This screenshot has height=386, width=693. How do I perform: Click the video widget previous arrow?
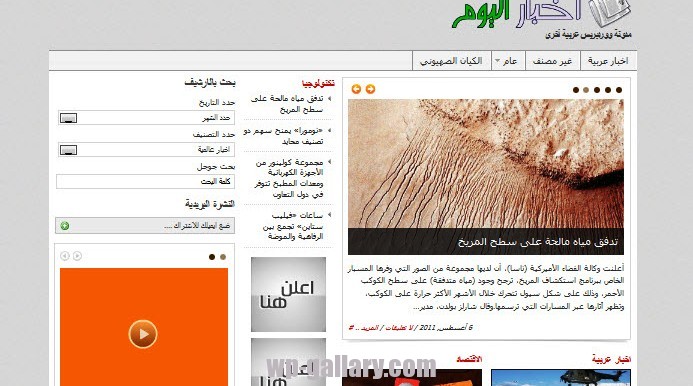pos(65,256)
